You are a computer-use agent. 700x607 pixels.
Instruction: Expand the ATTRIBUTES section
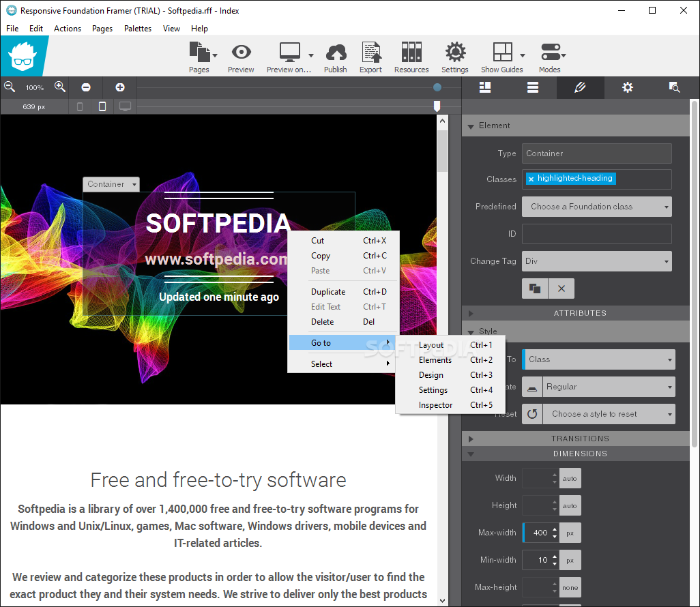pos(471,313)
